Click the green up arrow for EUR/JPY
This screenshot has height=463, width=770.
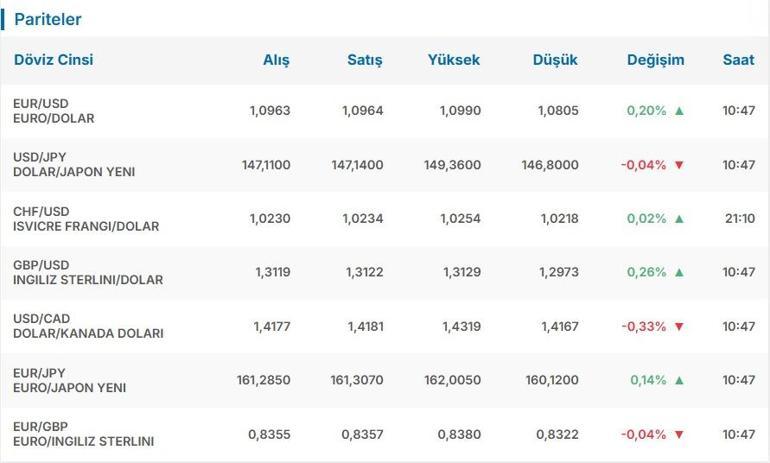click(x=680, y=381)
